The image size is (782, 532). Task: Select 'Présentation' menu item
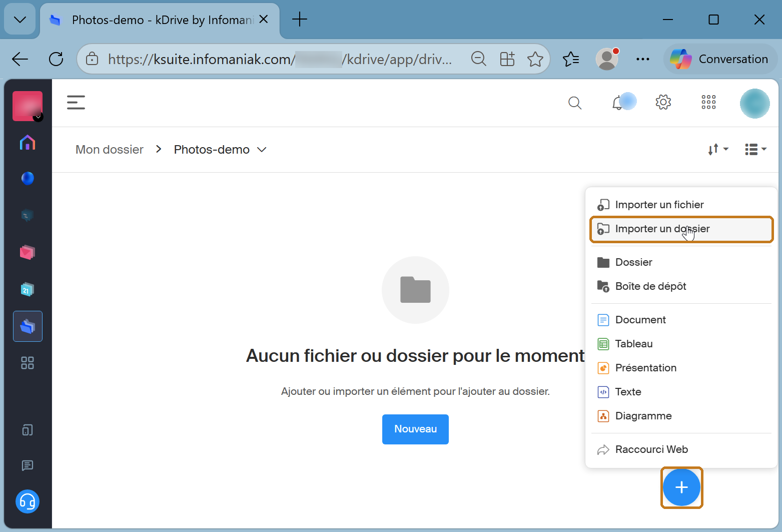coord(681,368)
